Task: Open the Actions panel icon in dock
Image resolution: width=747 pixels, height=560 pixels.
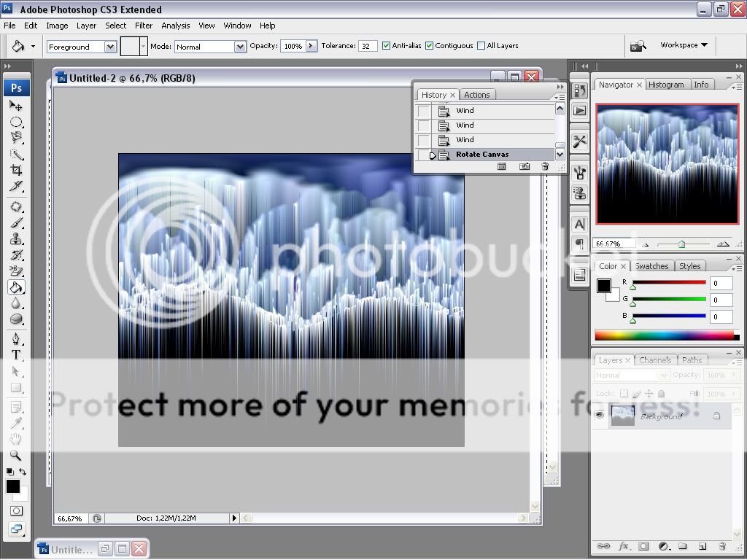Action: (x=579, y=111)
